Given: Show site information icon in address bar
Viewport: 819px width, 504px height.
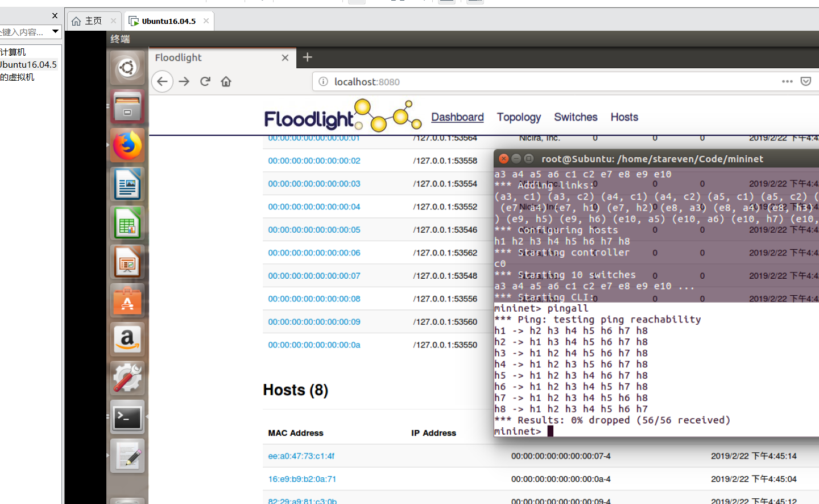Looking at the screenshot, I should pos(323,81).
